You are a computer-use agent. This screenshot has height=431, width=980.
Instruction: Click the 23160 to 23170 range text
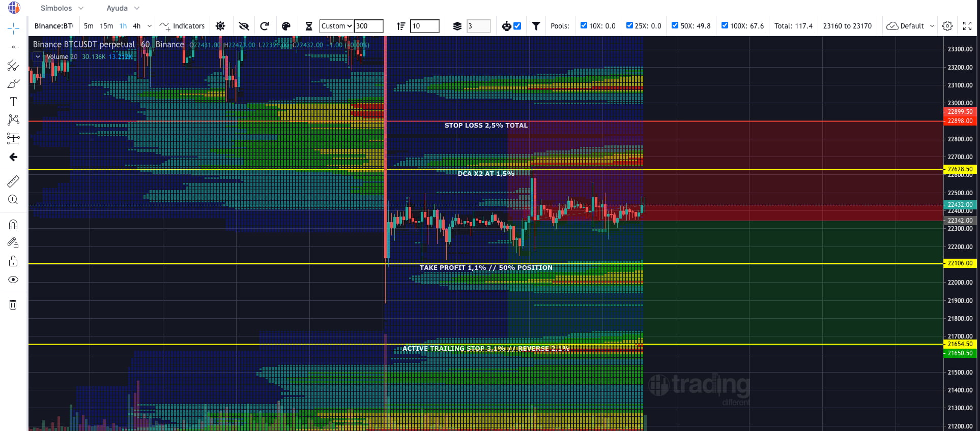point(847,26)
